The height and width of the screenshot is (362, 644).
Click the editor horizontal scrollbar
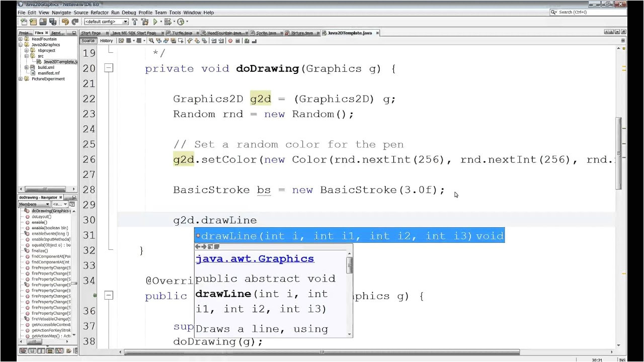(322, 352)
